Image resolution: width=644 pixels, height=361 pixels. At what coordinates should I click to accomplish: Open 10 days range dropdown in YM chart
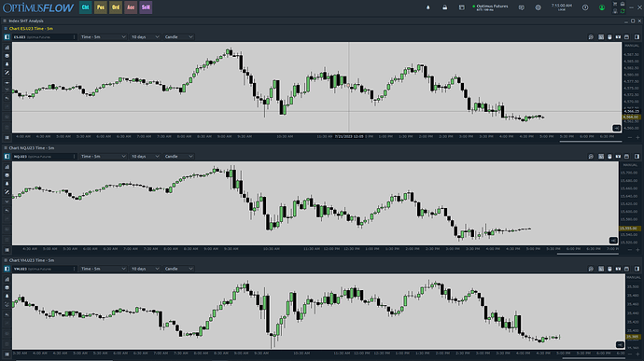[x=145, y=269]
